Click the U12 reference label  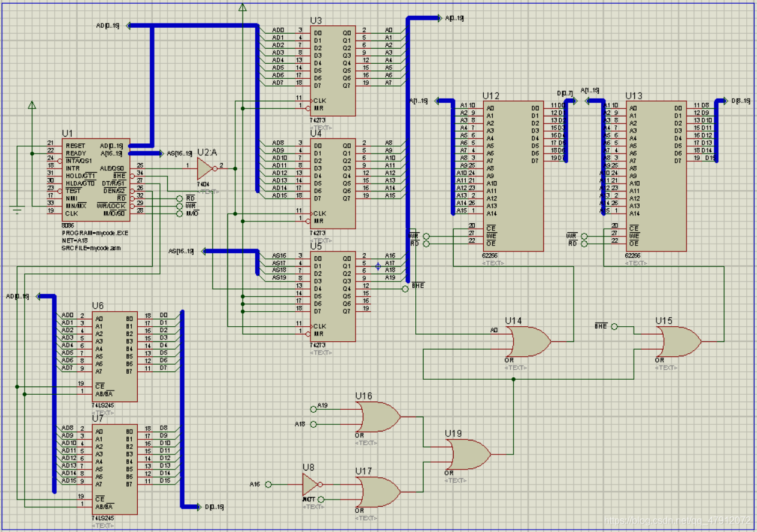(491, 96)
